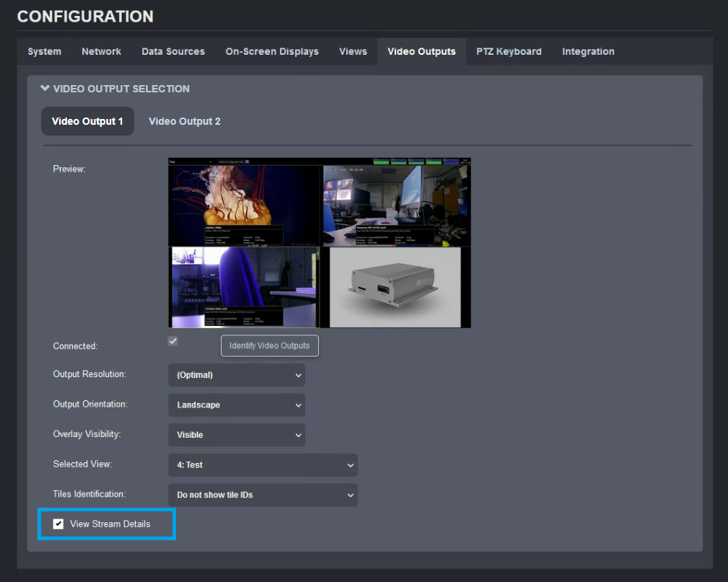Click the Connected label

[75, 346]
